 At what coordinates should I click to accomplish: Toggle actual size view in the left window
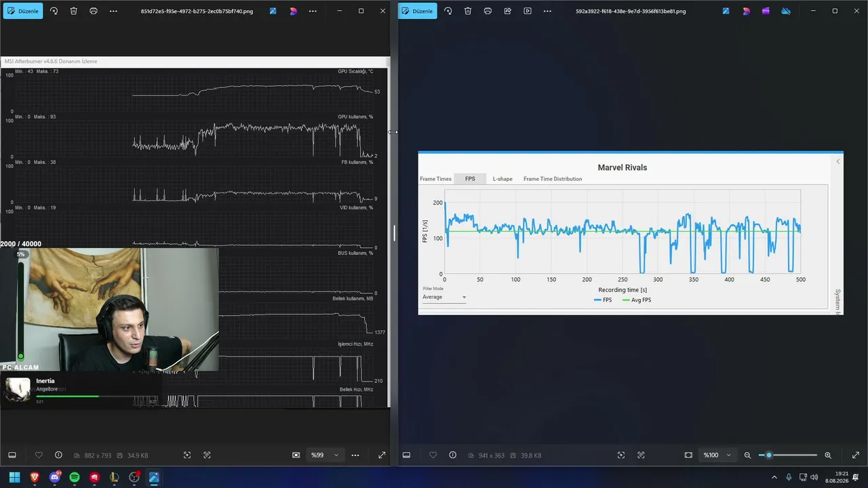point(296,455)
